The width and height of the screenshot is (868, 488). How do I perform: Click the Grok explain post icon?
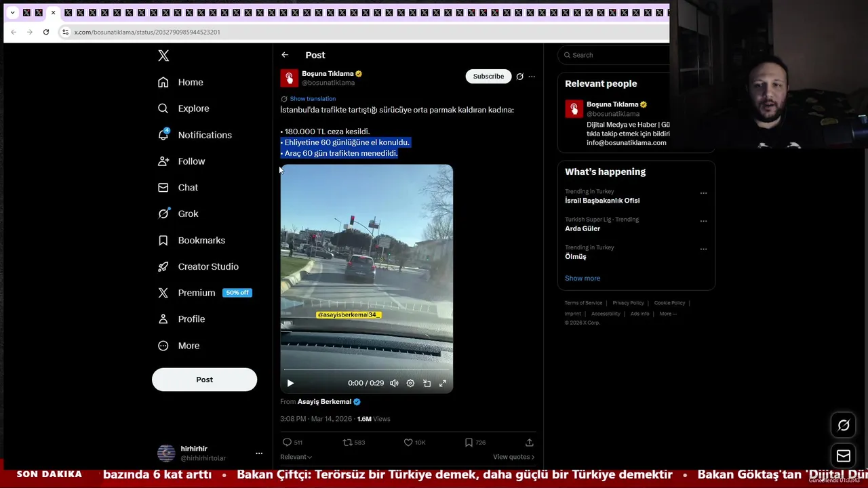(519, 77)
